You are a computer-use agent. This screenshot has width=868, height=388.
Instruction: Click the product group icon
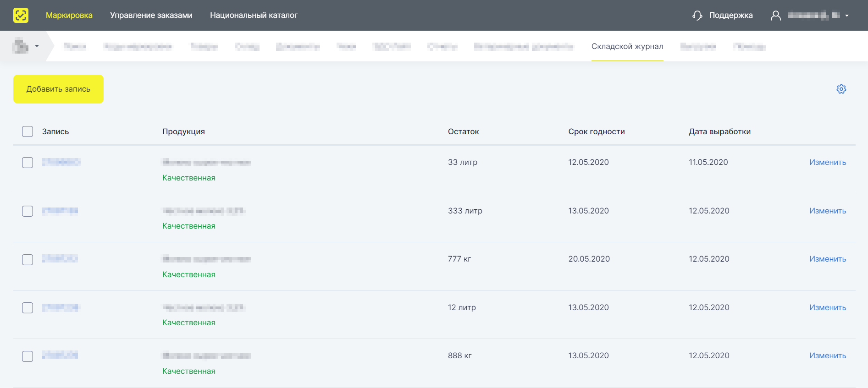click(x=20, y=46)
